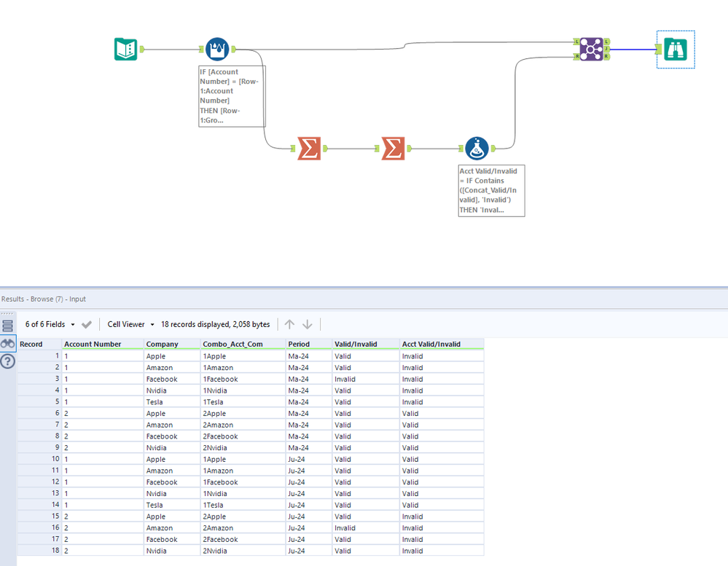Open the Multi-Row Formula annotation box
Screen dimensions: 728x566
coord(232,96)
